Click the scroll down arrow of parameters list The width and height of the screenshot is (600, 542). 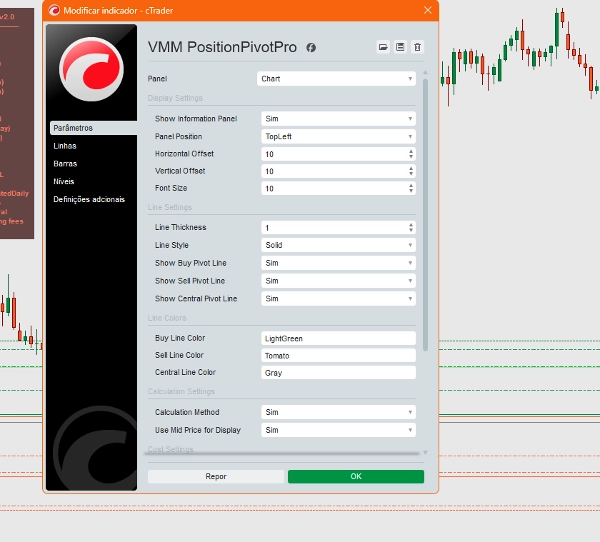tap(425, 452)
